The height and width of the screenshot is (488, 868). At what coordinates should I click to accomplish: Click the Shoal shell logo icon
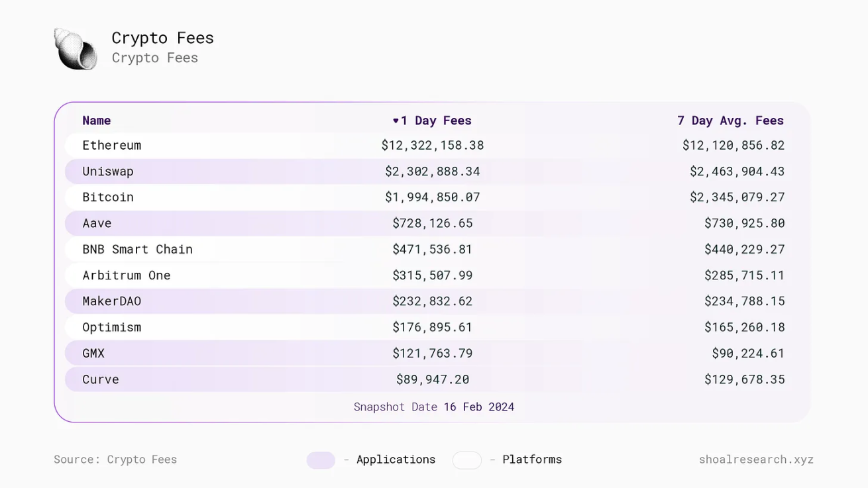(x=76, y=49)
